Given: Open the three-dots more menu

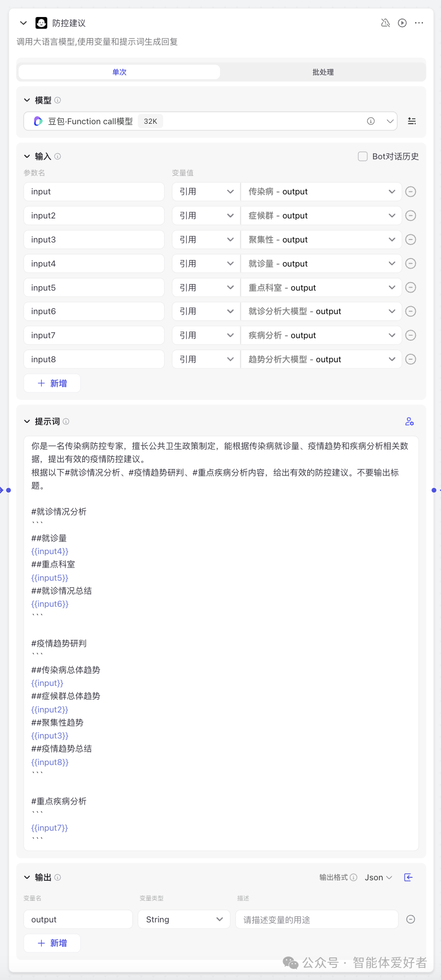Looking at the screenshot, I should (x=419, y=23).
